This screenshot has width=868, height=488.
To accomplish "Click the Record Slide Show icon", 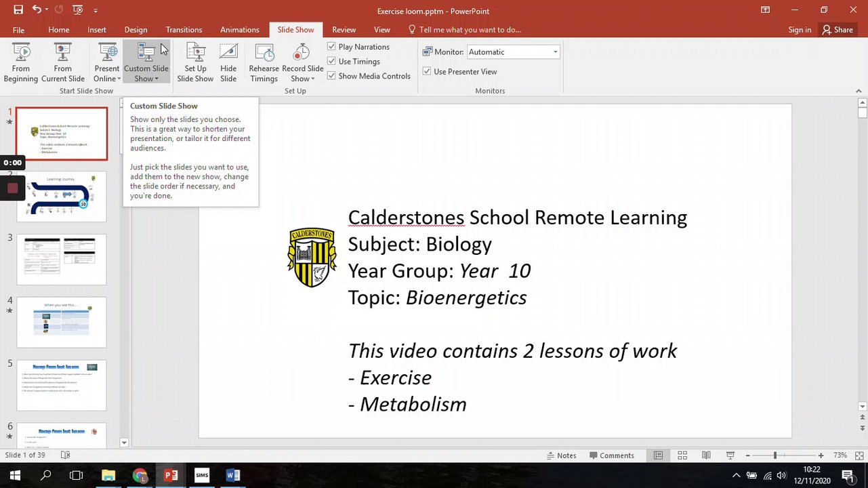I will click(x=302, y=53).
